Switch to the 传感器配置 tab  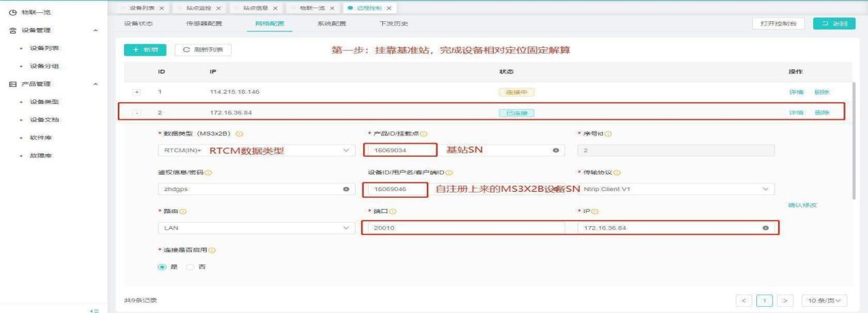click(x=202, y=24)
